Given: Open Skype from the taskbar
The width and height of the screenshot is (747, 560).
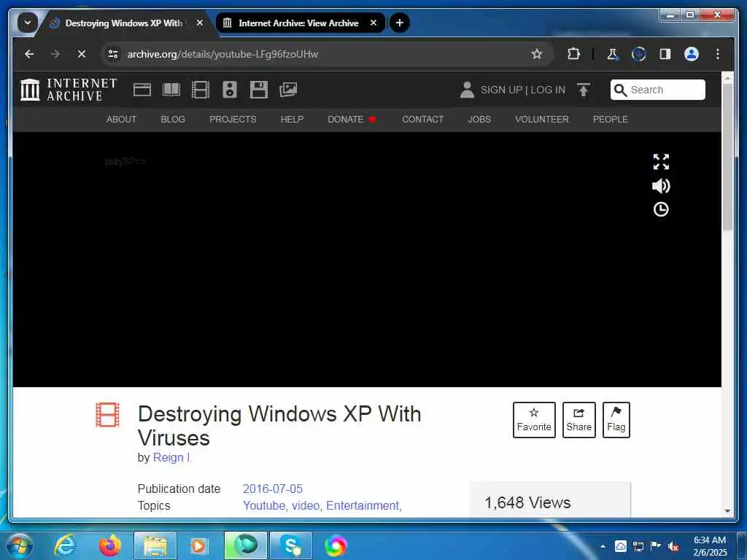Looking at the screenshot, I should pyautogui.click(x=291, y=545).
